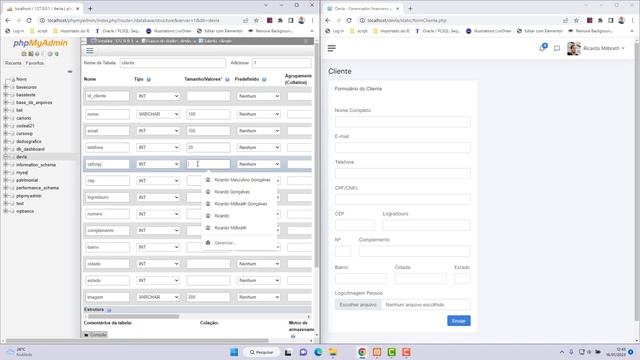Open the chat app on the taskbar
Viewport: 640px width, 360px height.
click(x=303, y=352)
